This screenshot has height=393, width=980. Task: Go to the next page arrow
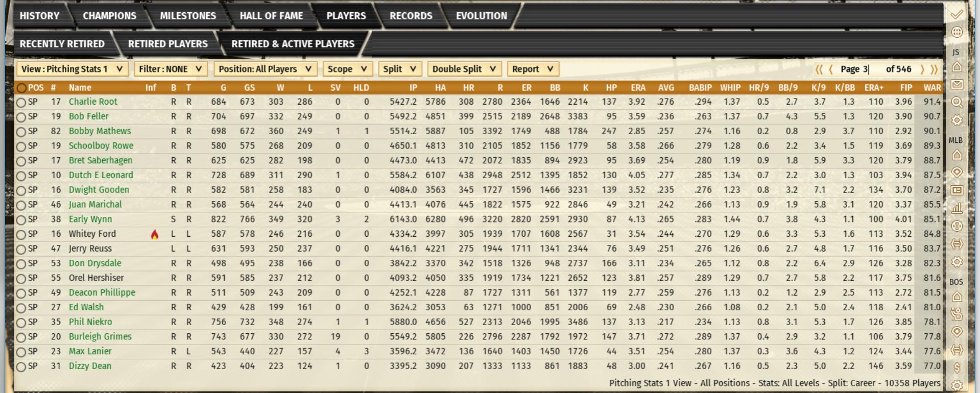click(x=922, y=69)
